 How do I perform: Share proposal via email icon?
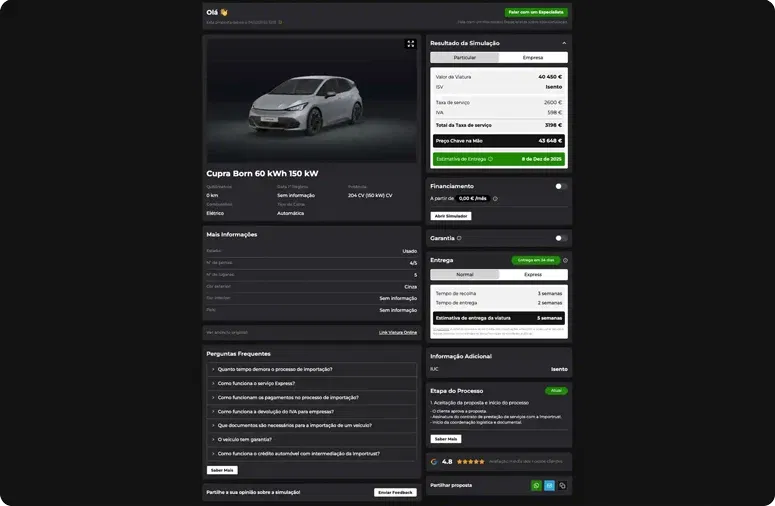pyautogui.click(x=549, y=485)
